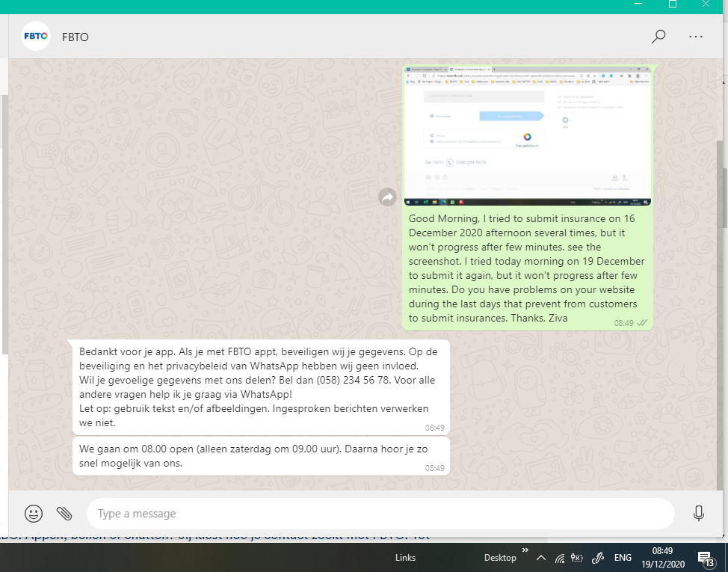Click the Wi-Fi network icon
Image resolution: width=728 pixels, height=572 pixels.
[561, 557]
